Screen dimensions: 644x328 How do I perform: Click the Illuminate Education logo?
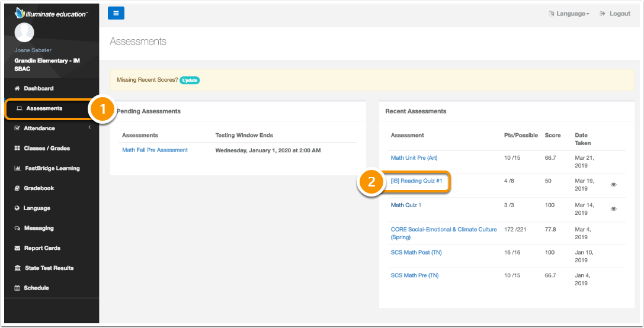[51, 12]
